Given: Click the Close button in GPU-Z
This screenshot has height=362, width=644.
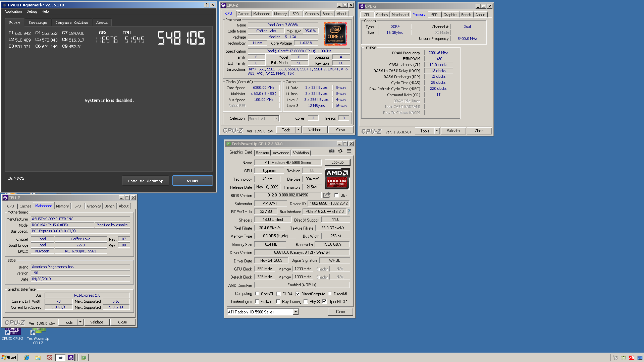Looking at the screenshot, I should pos(340,312).
